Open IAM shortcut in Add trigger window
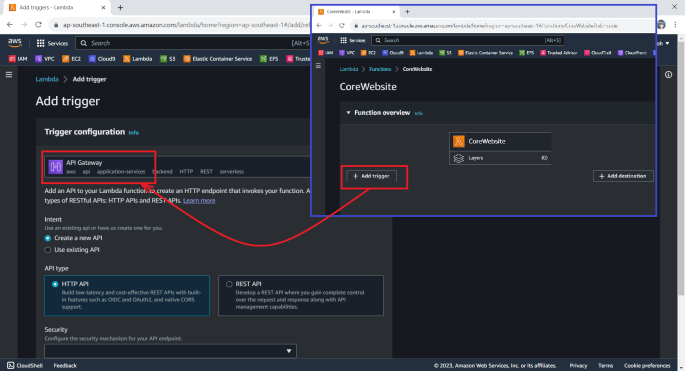This screenshot has height=371, width=685. (x=18, y=59)
